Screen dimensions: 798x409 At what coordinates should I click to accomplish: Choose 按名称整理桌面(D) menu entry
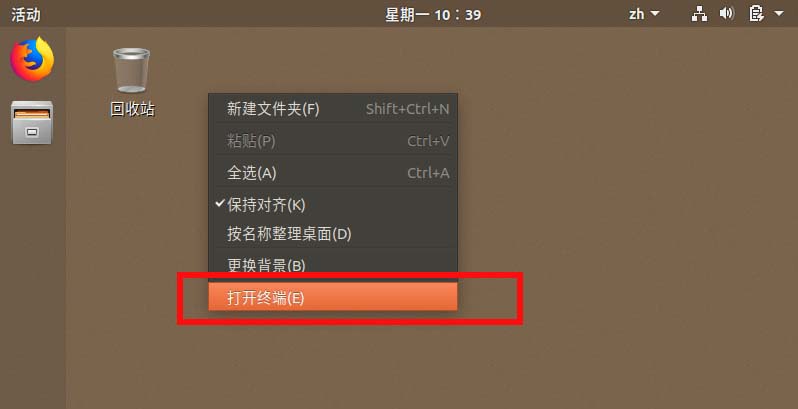pyautogui.click(x=333, y=234)
